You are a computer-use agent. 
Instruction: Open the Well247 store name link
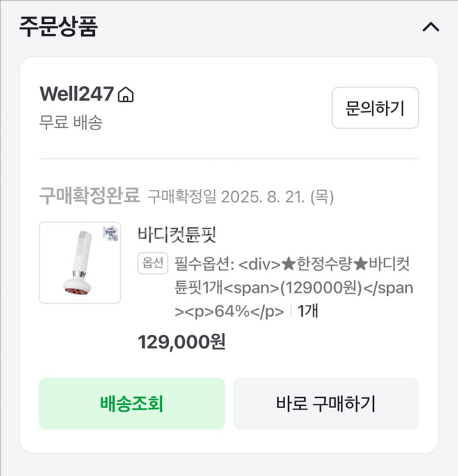76,94
